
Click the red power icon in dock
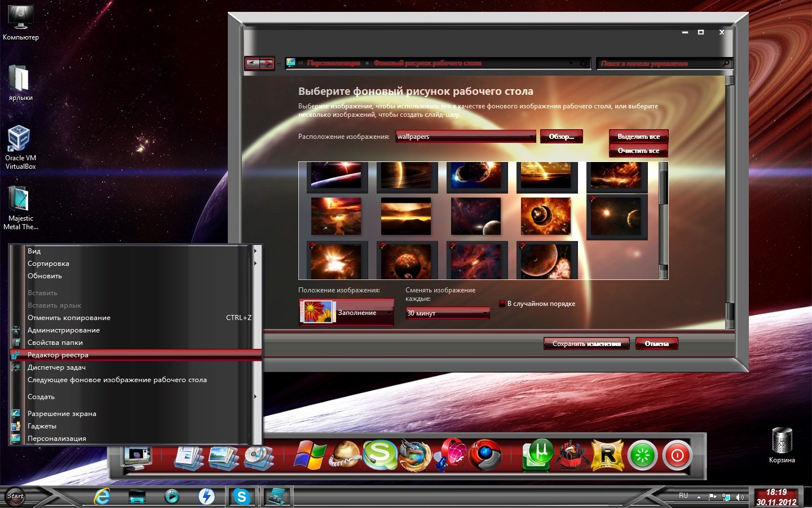tap(677, 455)
